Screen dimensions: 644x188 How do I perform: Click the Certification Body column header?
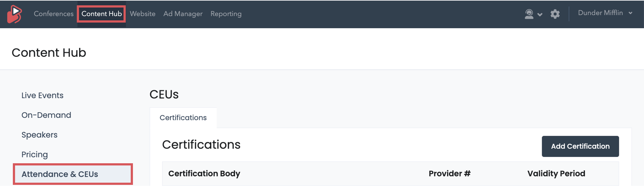204,174
